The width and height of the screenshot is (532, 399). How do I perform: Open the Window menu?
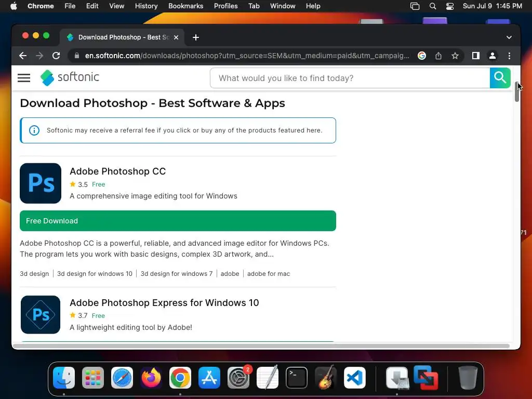(283, 6)
